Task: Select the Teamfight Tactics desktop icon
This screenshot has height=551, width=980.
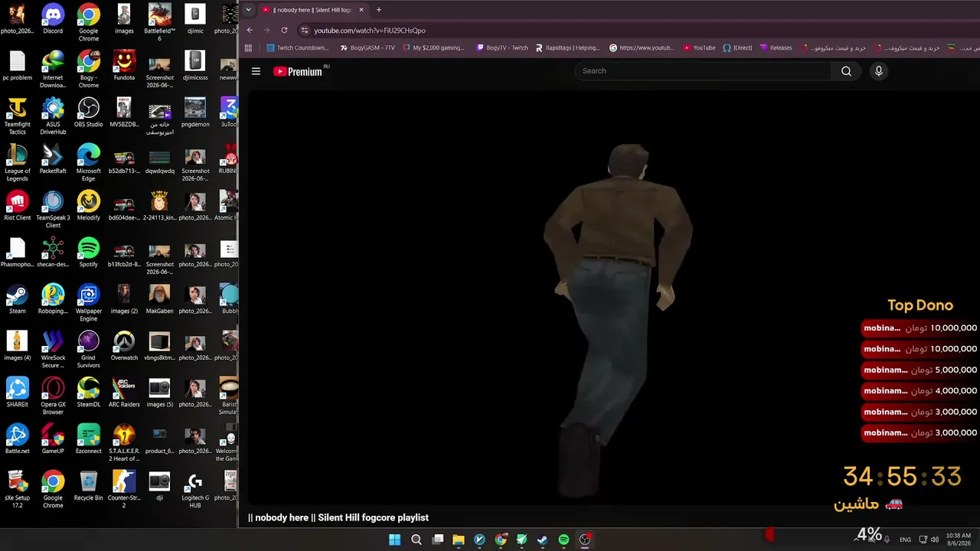Action: pos(17,116)
